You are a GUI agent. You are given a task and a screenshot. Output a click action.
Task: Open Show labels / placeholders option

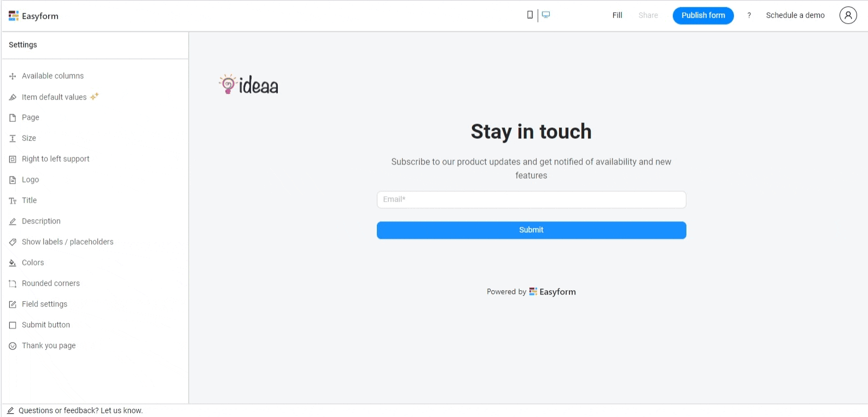[x=67, y=242]
